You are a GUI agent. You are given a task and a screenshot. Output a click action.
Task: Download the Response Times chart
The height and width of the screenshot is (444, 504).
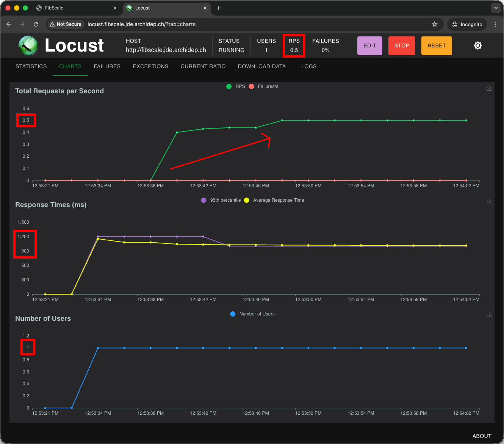[x=489, y=201]
